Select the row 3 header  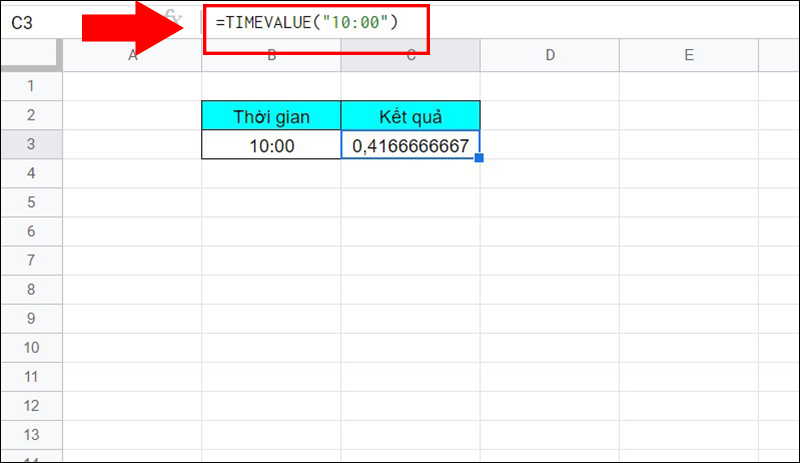pos(31,145)
